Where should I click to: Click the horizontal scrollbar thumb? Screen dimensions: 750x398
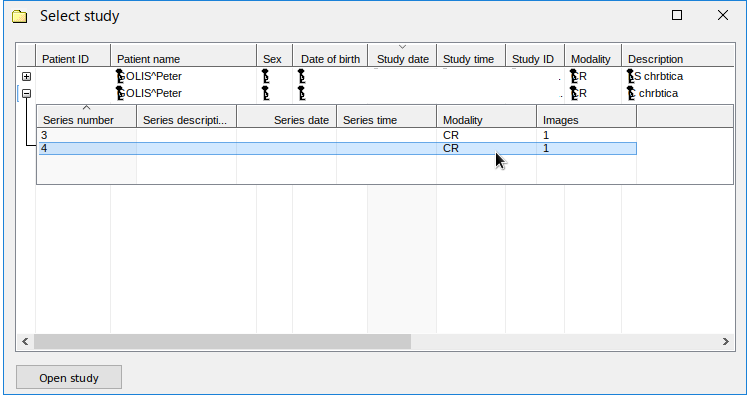coord(222,342)
